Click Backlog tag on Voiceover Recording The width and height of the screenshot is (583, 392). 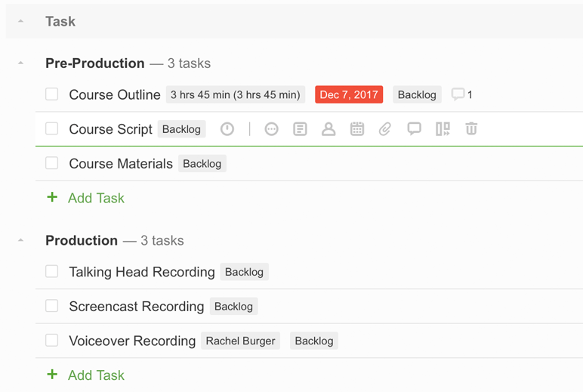coord(314,341)
